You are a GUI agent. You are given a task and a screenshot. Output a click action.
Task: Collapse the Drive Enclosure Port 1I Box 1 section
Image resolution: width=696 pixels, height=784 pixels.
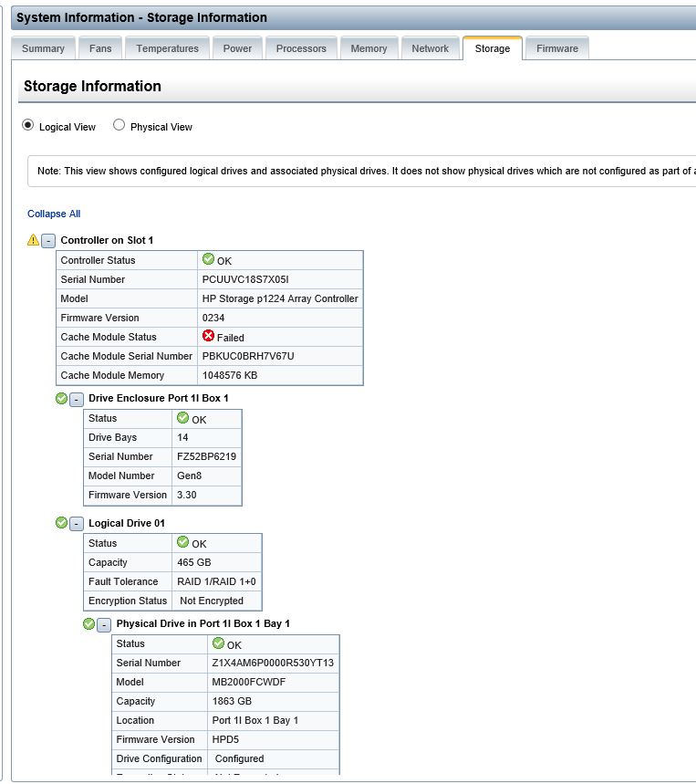(77, 400)
